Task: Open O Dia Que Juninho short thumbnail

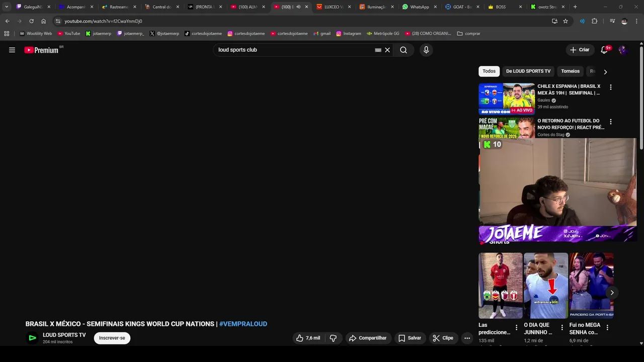Action: [x=546, y=286]
